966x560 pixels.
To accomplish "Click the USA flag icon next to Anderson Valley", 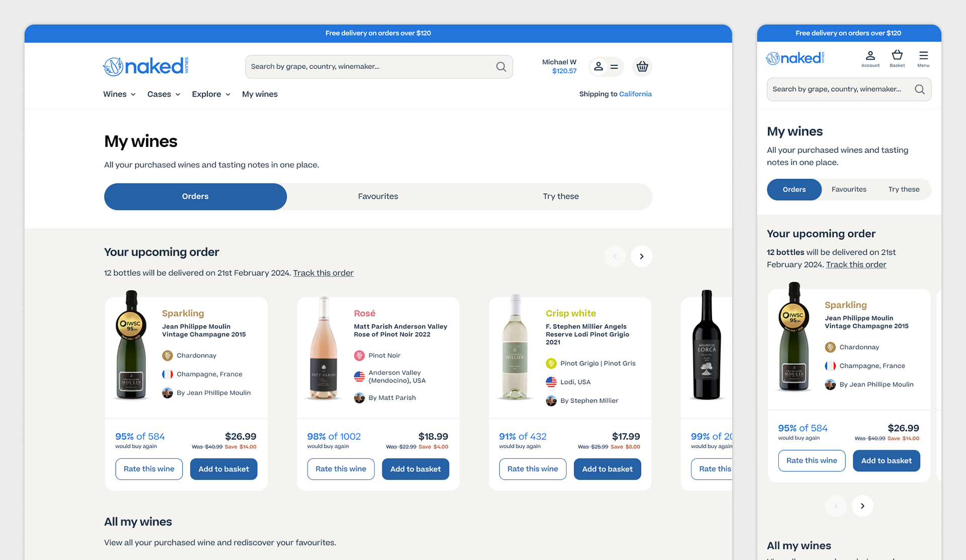I will [x=359, y=376].
